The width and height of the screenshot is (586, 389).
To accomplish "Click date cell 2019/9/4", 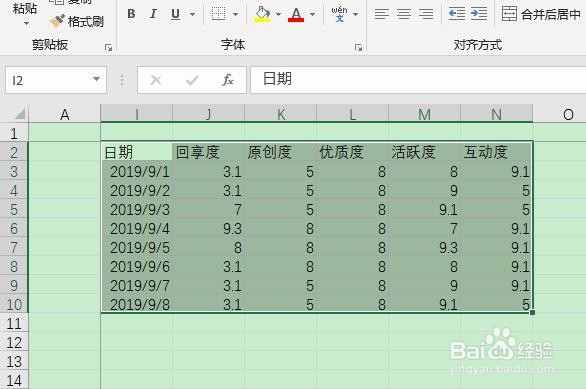I will pos(137,228).
